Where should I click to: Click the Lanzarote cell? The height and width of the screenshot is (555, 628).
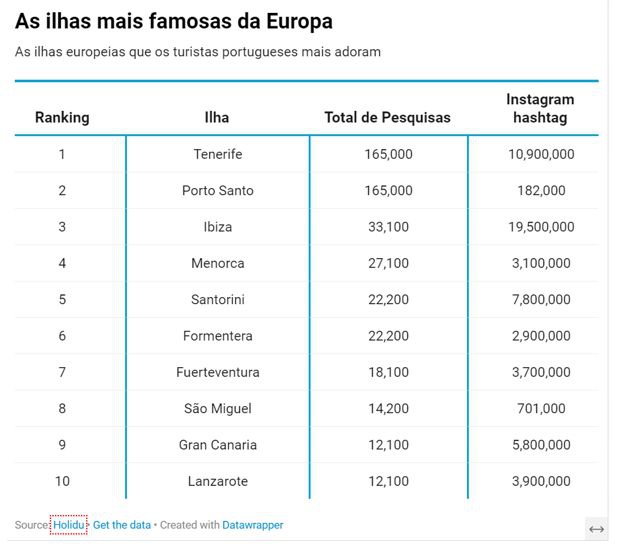coord(218,481)
